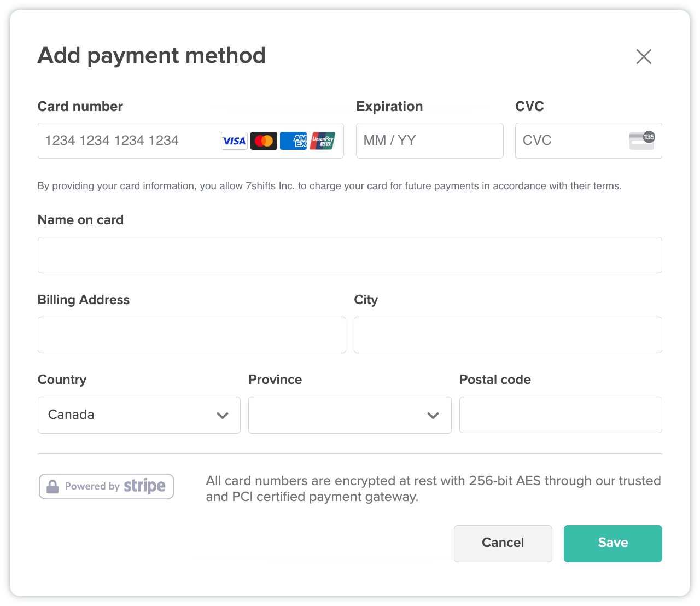Click the UnionPay icon
This screenshot has height=606, width=700.
[x=323, y=141]
